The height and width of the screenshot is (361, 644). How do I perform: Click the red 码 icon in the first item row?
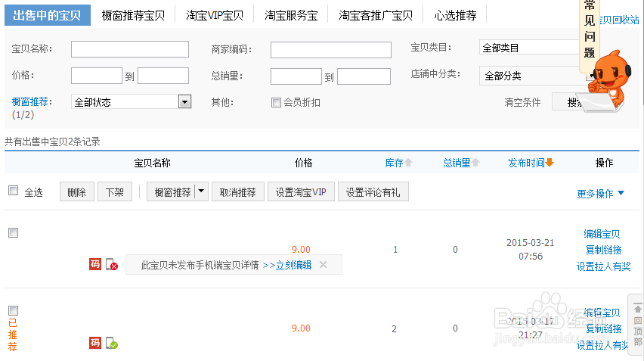[x=95, y=264]
